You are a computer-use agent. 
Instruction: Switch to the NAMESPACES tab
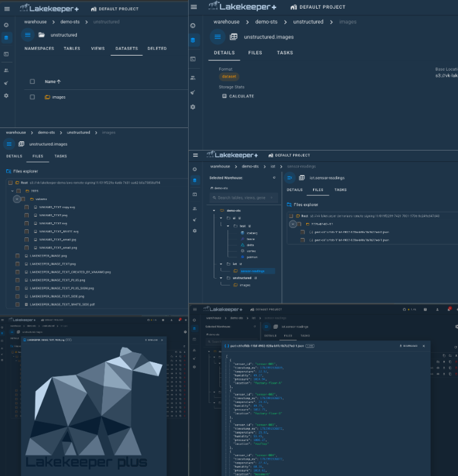pos(39,49)
